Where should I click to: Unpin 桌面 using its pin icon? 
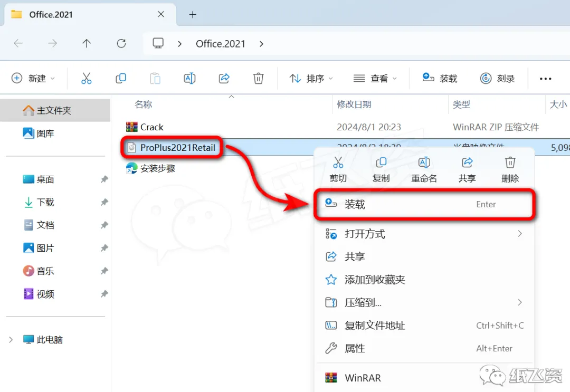point(104,179)
